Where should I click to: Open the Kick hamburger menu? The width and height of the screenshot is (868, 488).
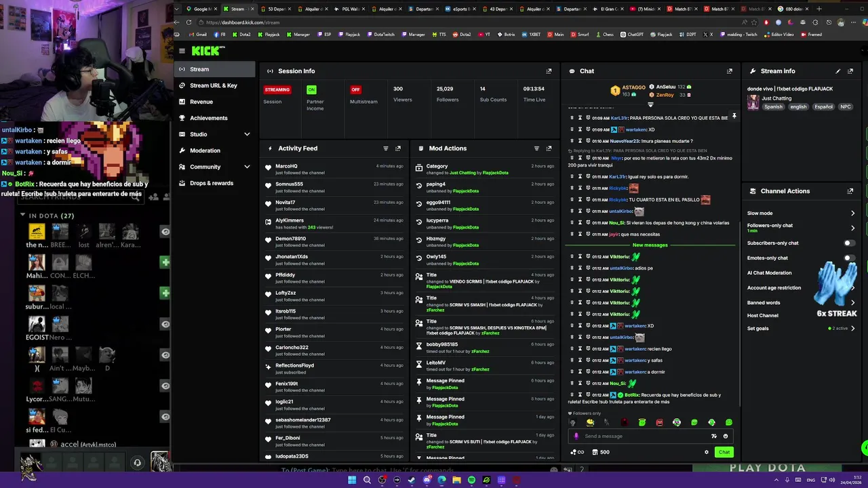point(182,51)
